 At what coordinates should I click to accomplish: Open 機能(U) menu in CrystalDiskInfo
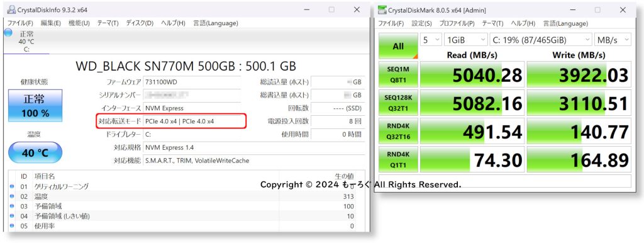coord(79,23)
